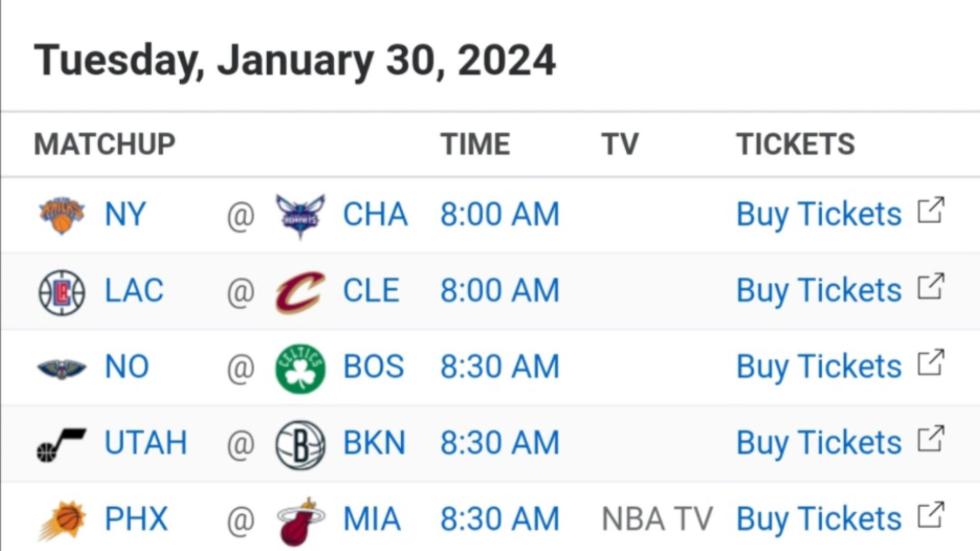Open the Miami Heat logo
The image size is (980, 551).
[300, 521]
